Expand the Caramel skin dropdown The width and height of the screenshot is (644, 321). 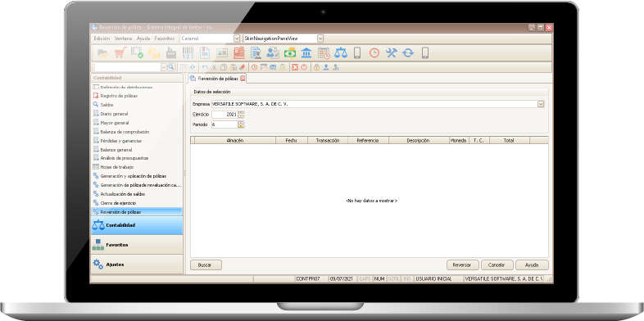[237, 38]
